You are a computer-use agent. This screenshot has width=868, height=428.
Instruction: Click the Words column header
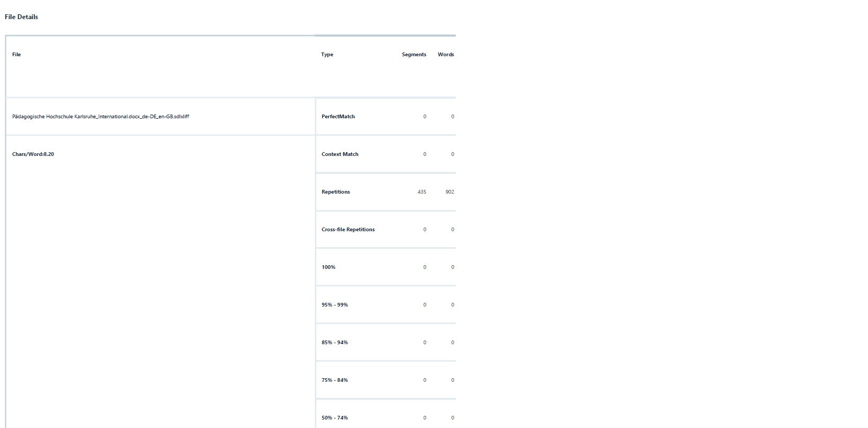[446, 55]
